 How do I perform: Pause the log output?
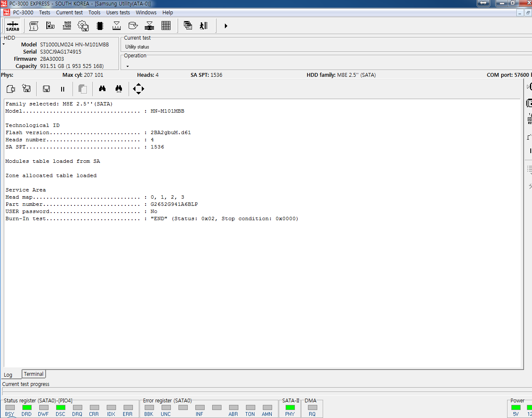pos(63,89)
